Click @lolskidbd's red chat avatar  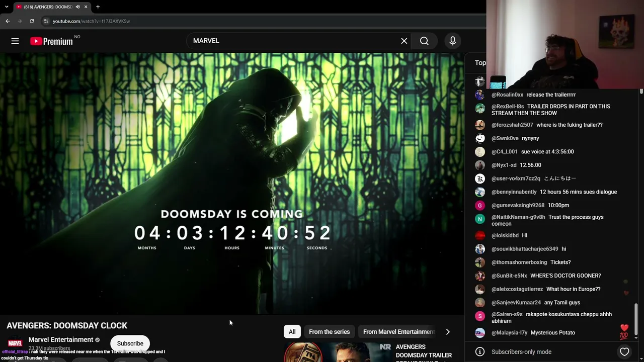pyautogui.click(x=480, y=235)
